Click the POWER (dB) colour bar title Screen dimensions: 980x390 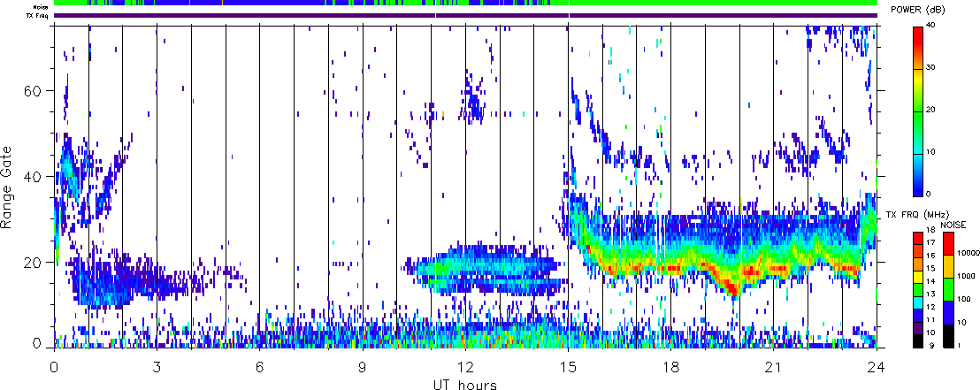918,11
